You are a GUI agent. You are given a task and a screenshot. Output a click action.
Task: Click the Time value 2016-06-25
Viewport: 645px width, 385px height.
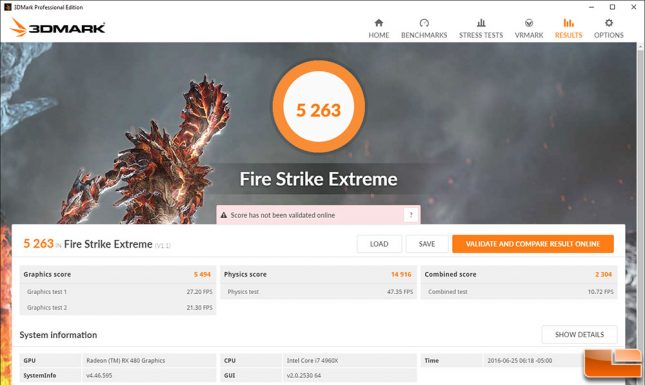click(520, 360)
